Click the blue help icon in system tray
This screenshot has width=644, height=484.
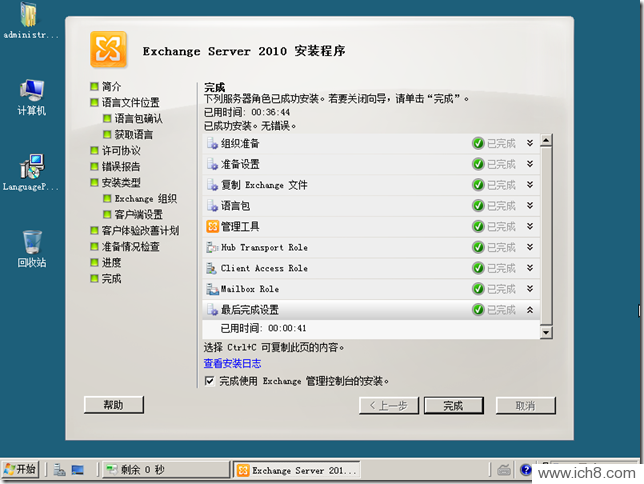(526, 470)
